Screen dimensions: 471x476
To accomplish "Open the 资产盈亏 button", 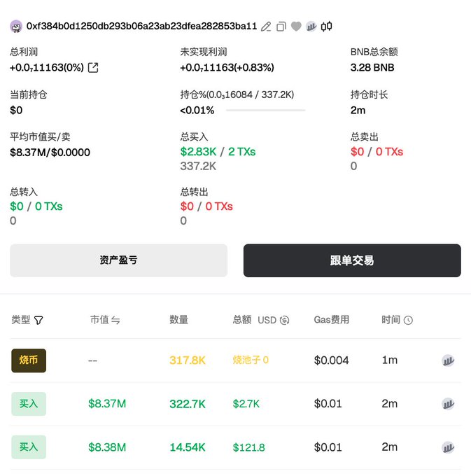I will coord(119,260).
